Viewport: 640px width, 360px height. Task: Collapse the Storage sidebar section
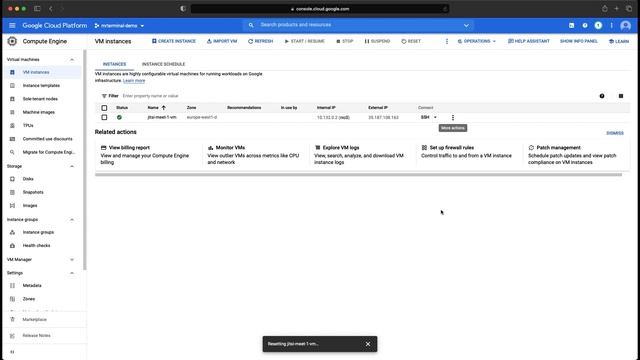[72, 166]
